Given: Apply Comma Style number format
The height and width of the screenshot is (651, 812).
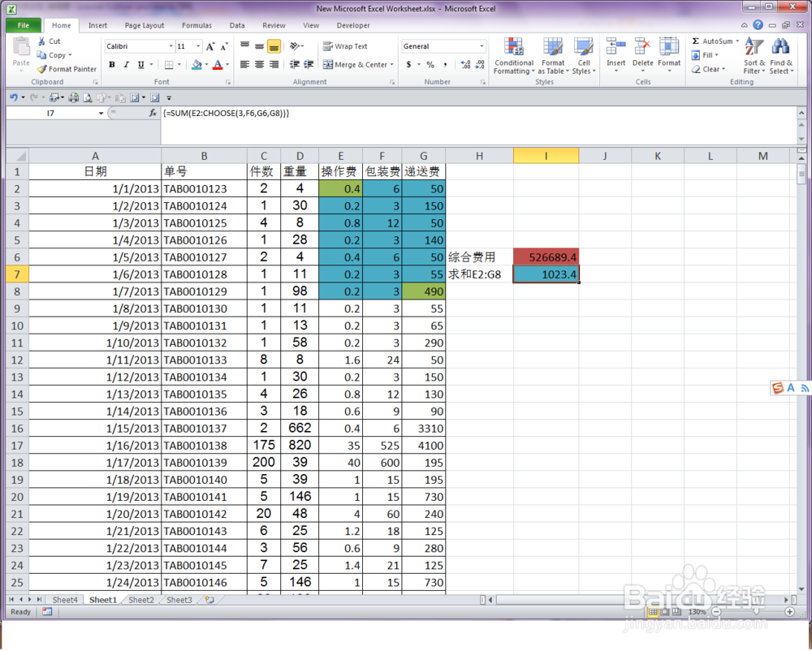Looking at the screenshot, I should [x=445, y=65].
